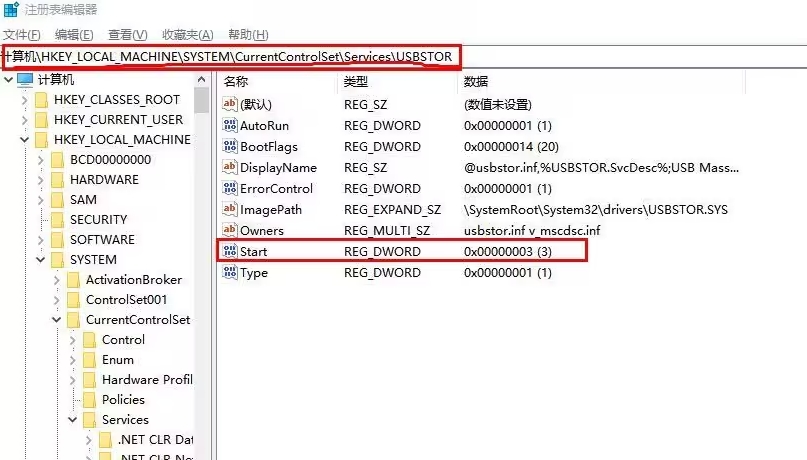The image size is (807, 460).
Task: Expand the Control subkey
Action: [73, 340]
